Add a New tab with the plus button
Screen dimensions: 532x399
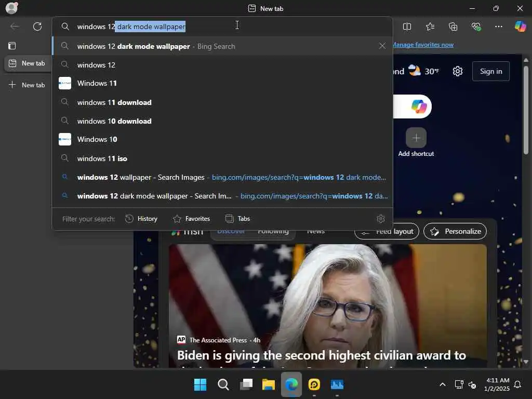[27, 85]
